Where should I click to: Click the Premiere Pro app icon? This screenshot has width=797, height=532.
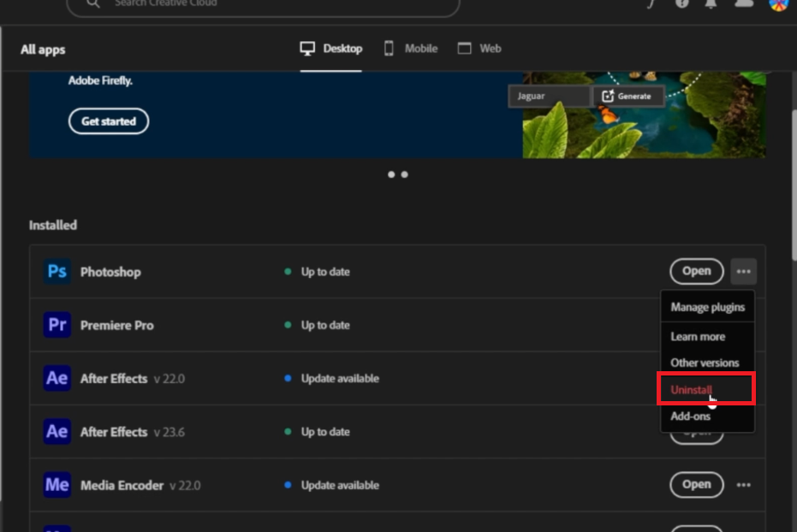(x=57, y=325)
